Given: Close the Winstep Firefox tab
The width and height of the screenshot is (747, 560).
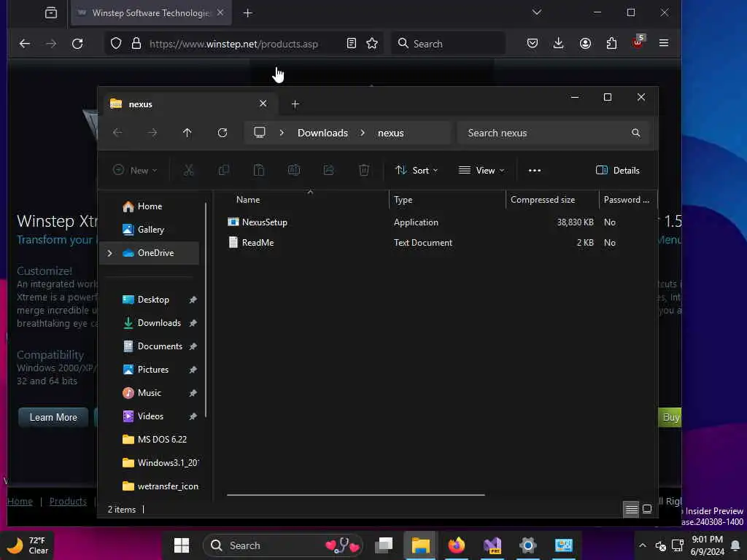Looking at the screenshot, I should click(220, 12).
